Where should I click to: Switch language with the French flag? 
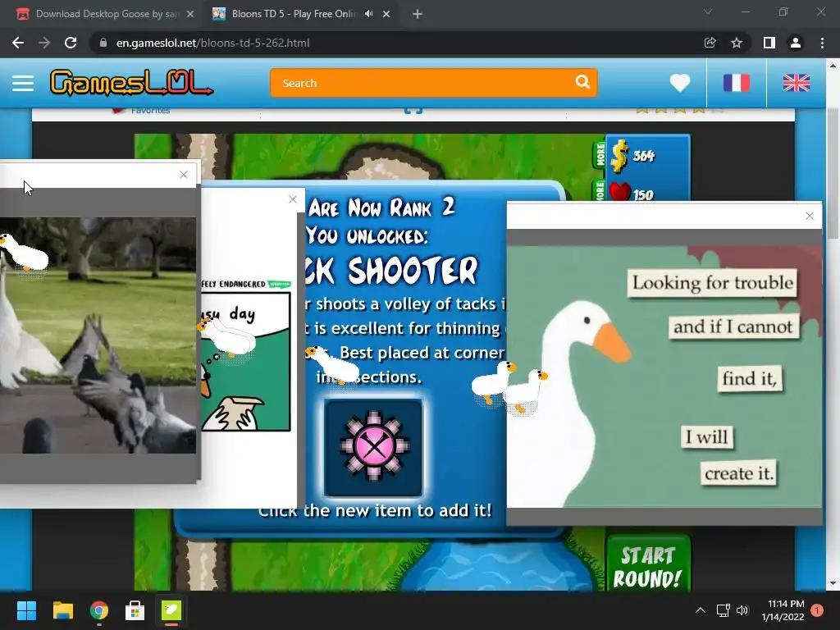[737, 83]
